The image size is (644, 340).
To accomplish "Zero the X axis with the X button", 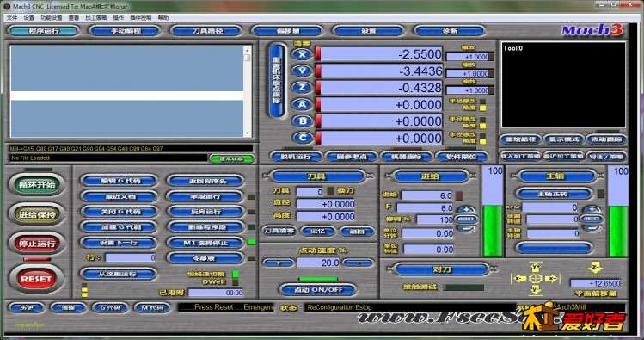I will 303,54.
